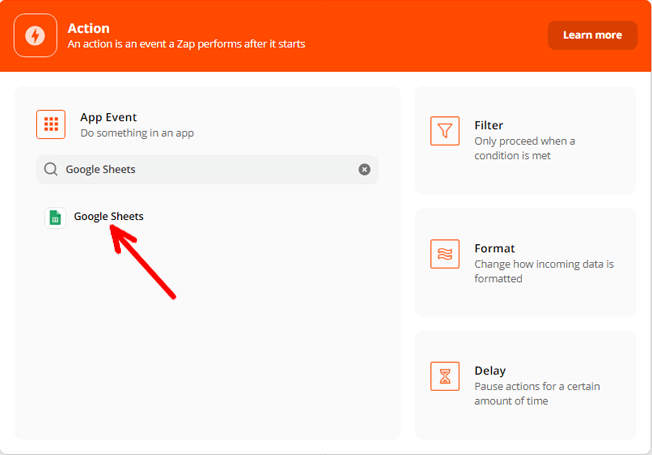Click 'An action is an event' description

click(186, 44)
